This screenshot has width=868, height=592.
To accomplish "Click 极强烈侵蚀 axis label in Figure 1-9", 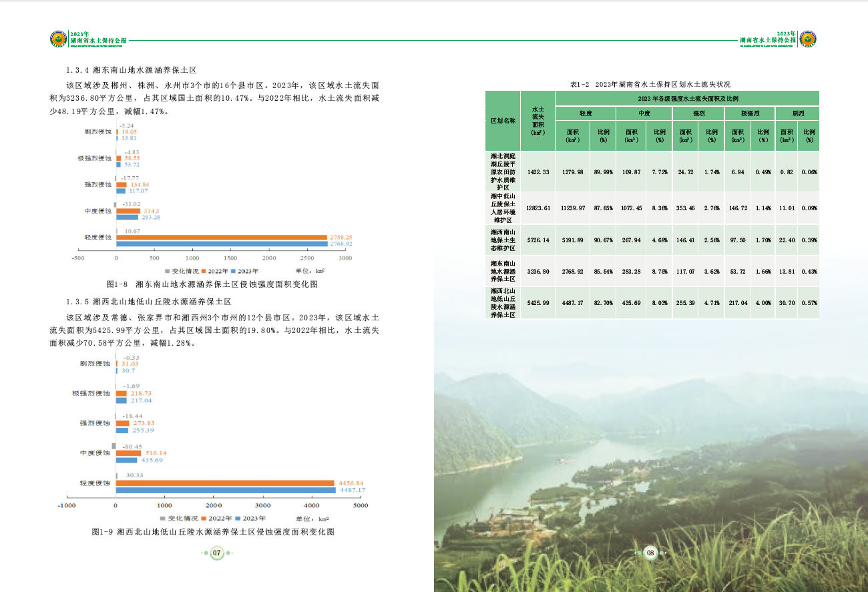I will pos(92,393).
